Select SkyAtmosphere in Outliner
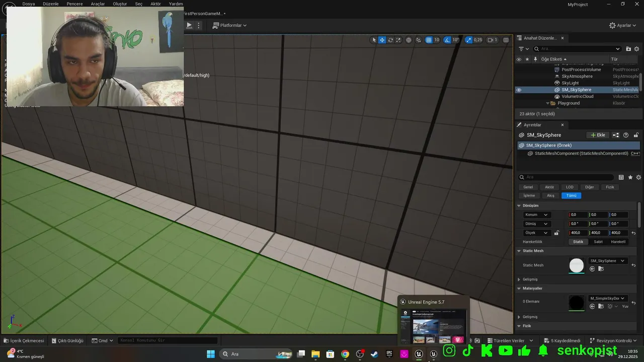This screenshot has height=362, width=644. point(577,76)
